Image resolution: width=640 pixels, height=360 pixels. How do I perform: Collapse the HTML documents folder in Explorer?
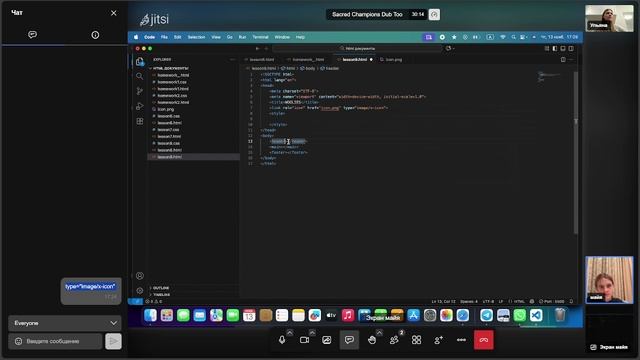click(170, 68)
